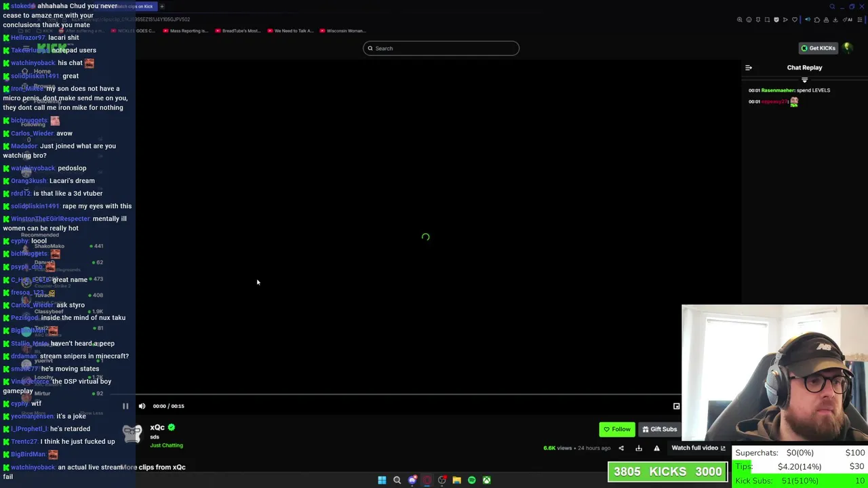Screen dimensions: 868x488
Task: Open the user profile avatar menu
Action: (x=848, y=48)
